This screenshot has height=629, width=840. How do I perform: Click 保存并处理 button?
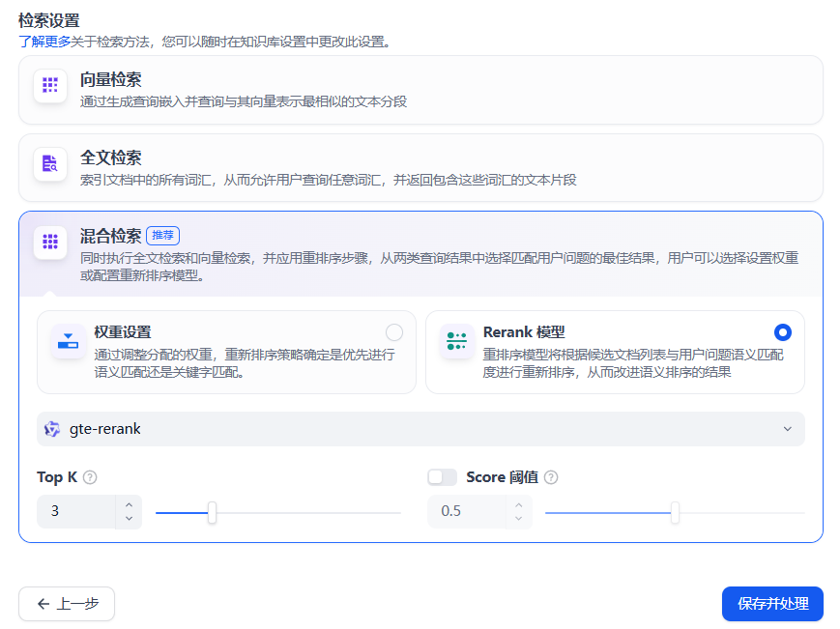[772, 604]
